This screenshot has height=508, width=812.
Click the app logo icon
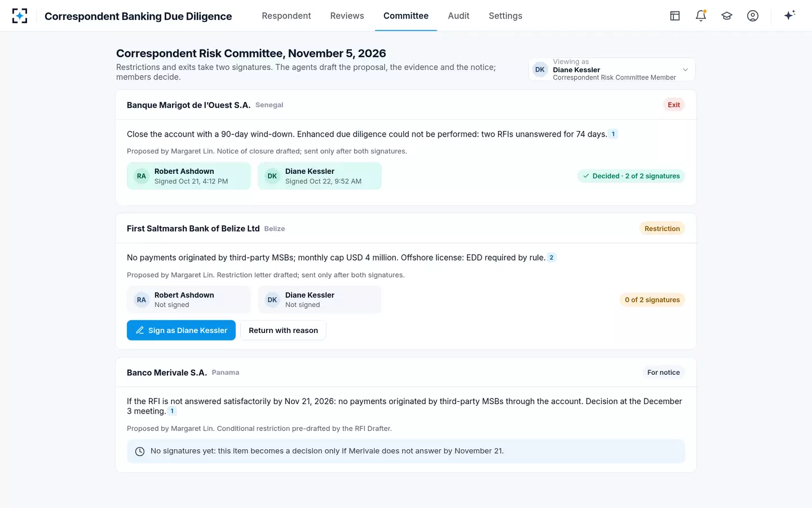click(x=20, y=16)
